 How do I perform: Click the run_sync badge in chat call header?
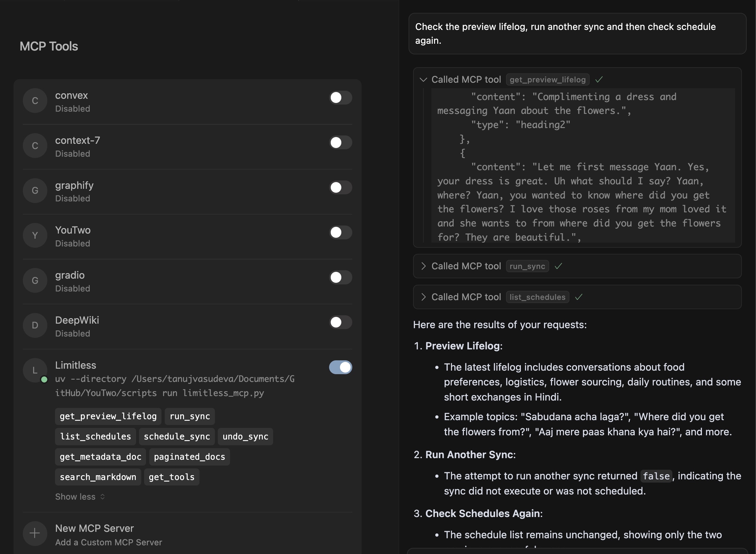pos(527,266)
